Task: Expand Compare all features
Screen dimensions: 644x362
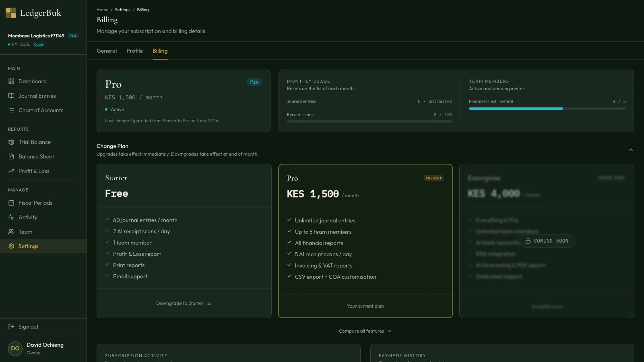Action: click(365, 331)
